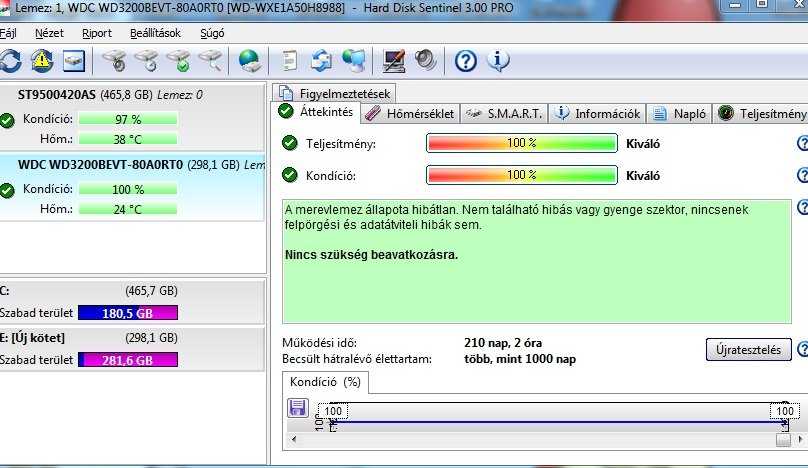Select the ST9500420AS disk entry
Screen dimensions: 808x468
point(132,117)
